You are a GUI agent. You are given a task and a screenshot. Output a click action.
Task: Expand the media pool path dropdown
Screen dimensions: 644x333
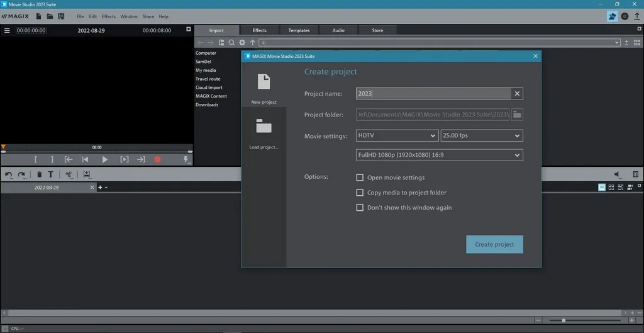click(617, 42)
